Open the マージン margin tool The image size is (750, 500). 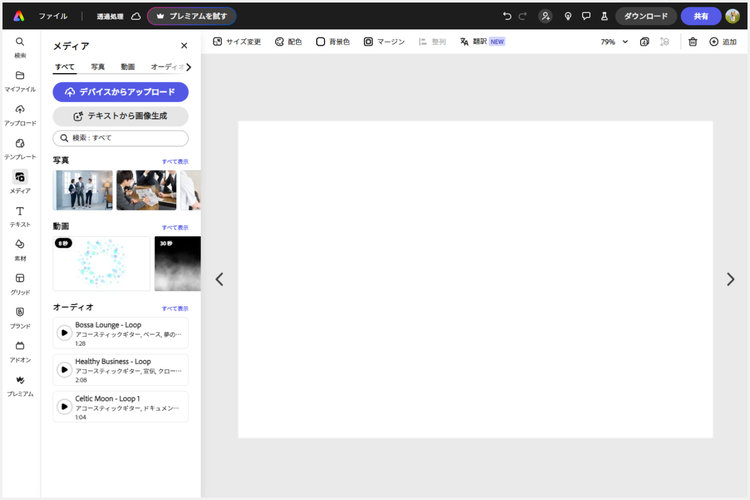click(x=384, y=42)
